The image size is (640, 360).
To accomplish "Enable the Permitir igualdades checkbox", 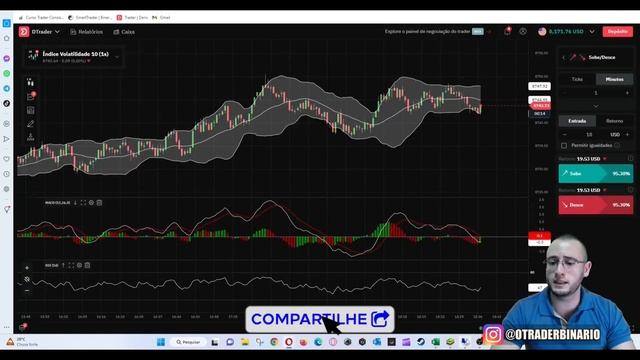I will pyautogui.click(x=564, y=145).
